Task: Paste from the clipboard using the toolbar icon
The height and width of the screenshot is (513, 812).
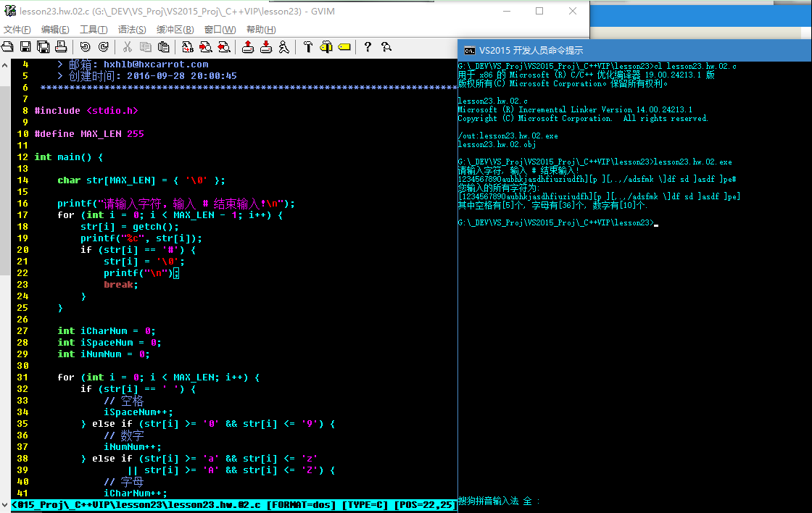Action: tap(164, 47)
